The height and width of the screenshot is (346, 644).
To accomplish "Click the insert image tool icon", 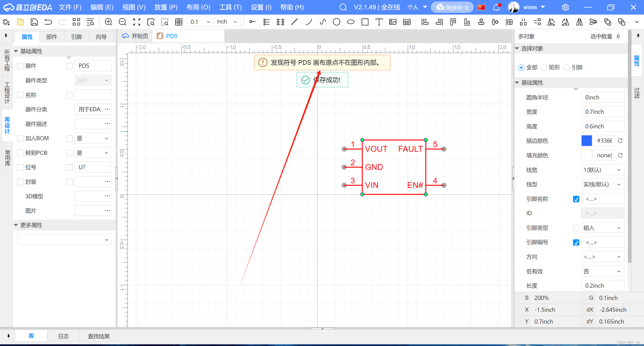I will (393, 22).
